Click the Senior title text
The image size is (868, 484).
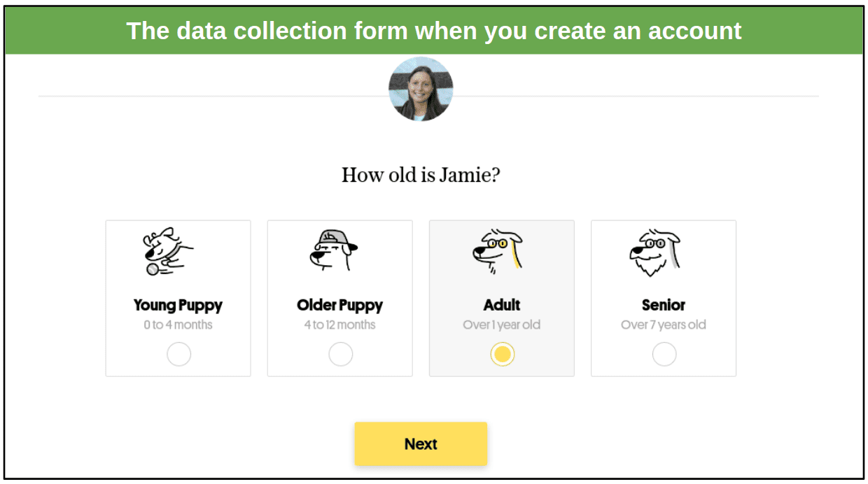point(664,305)
